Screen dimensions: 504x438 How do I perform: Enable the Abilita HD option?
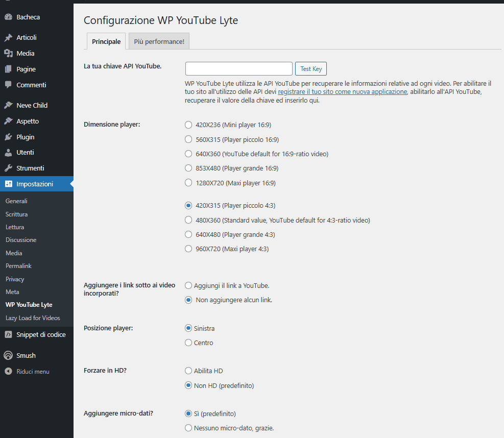click(x=188, y=371)
